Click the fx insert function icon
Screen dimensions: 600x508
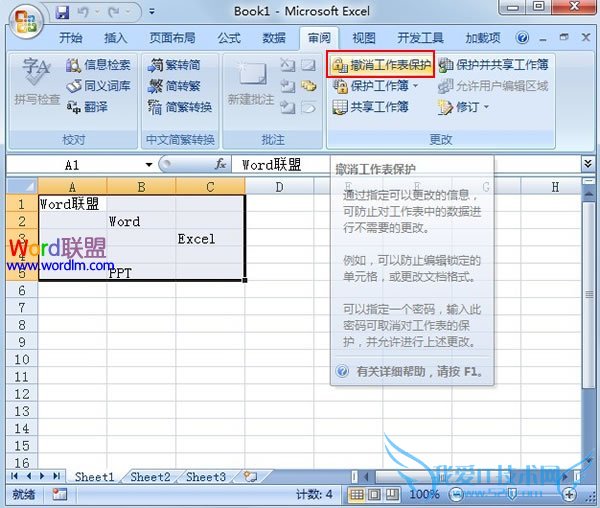click(220, 164)
